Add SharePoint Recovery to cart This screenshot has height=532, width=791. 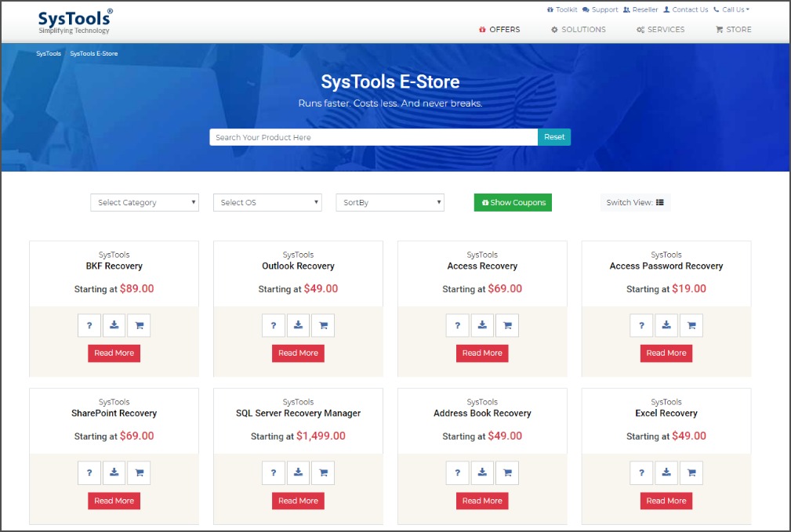(140, 473)
